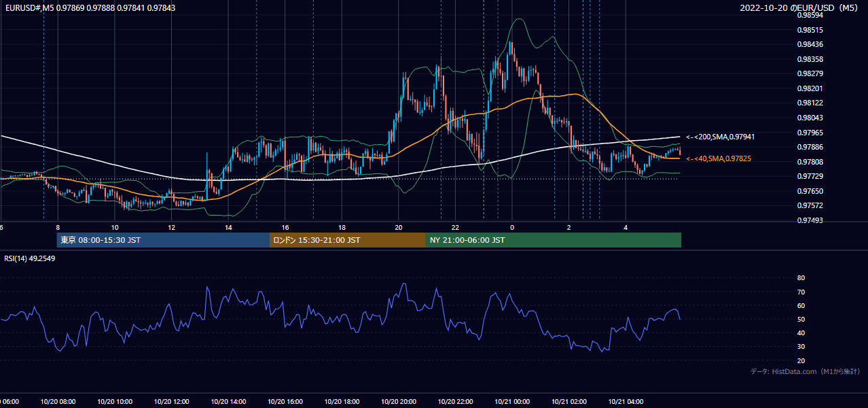868x408 pixels.
Task: Select the Tokyo 08:00-15:30 JST session bar
Action: click(x=164, y=240)
